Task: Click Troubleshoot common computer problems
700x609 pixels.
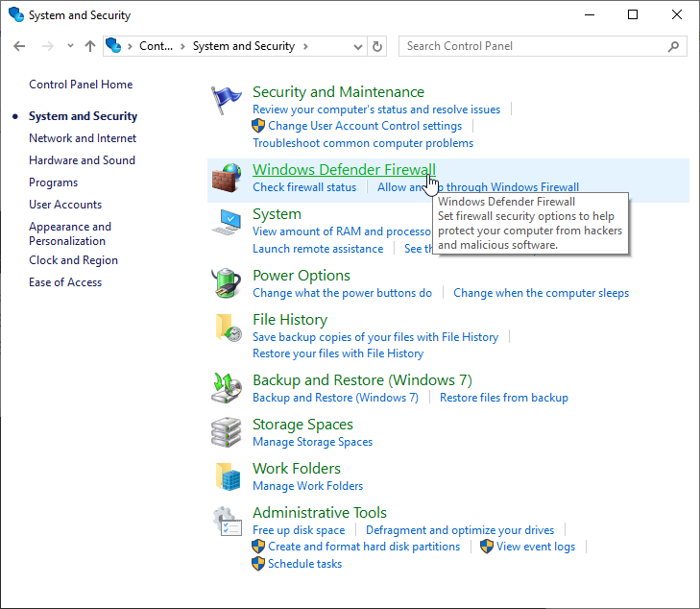Action: click(363, 143)
